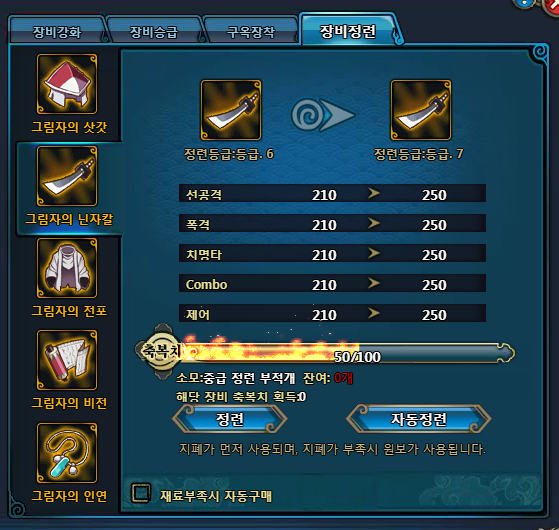559x530 pixels.
Task: Select the 그림자의 전포 robe icon
Action: (67, 268)
